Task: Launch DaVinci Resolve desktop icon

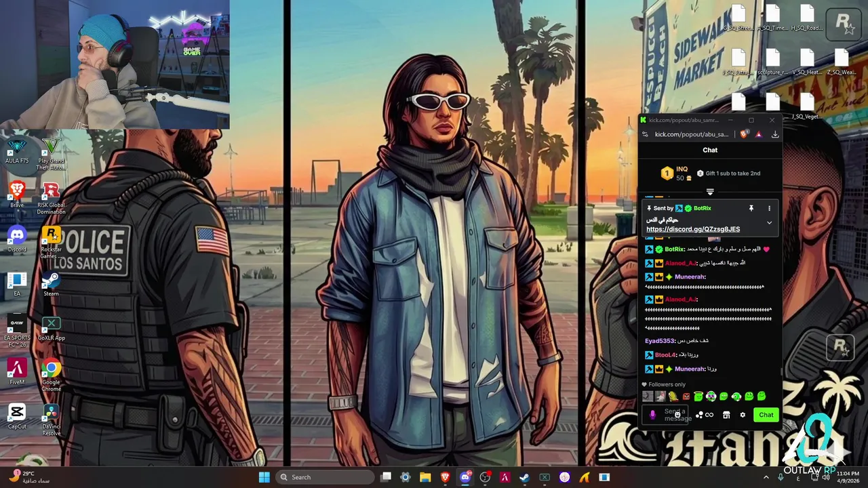Action: pyautogui.click(x=52, y=420)
